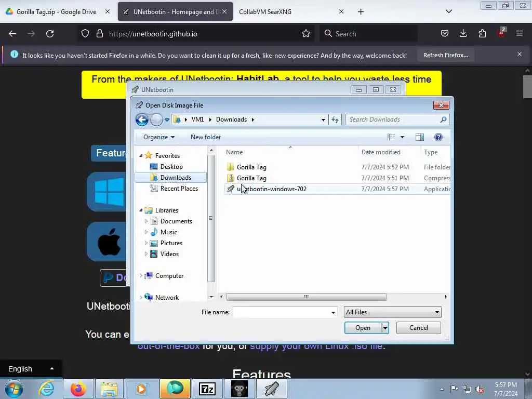
Task: Click the dialog's forward navigation arrow
Action: click(156, 119)
